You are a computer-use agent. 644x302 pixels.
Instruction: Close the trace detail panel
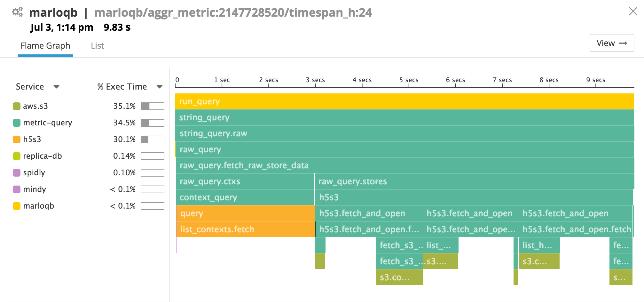tap(632, 11)
